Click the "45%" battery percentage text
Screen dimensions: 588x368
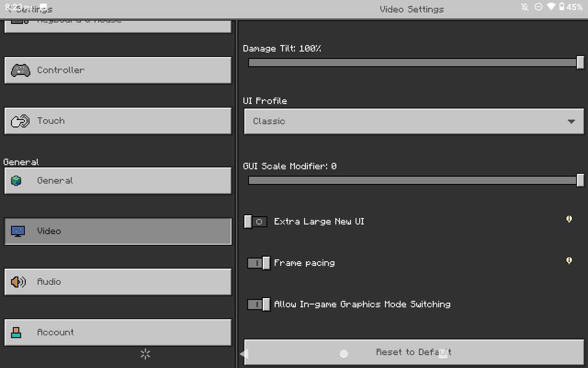pyautogui.click(x=574, y=7)
